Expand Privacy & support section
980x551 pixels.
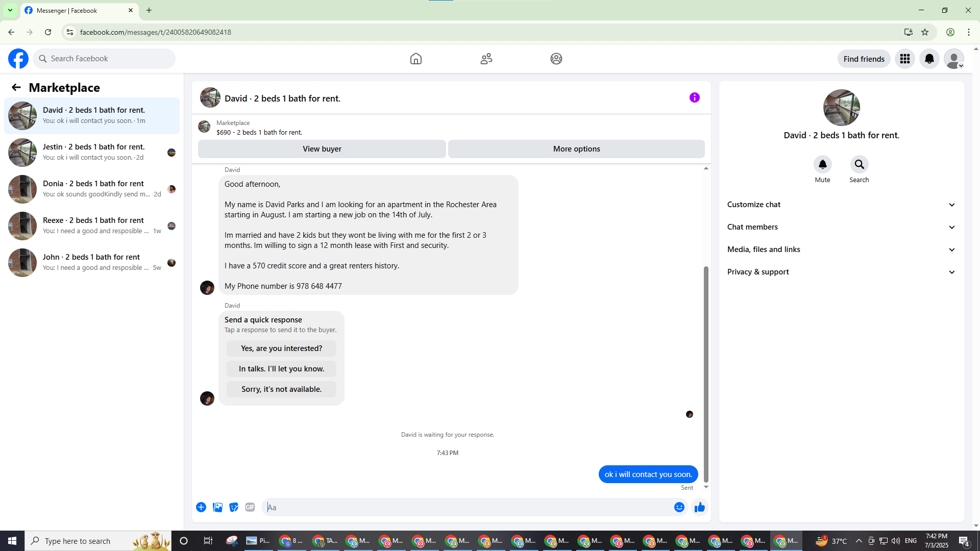pyautogui.click(x=841, y=272)
